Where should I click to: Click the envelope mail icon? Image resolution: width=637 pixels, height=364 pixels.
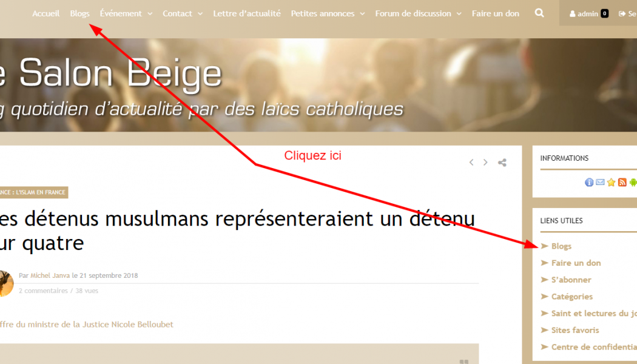(600, 183)
